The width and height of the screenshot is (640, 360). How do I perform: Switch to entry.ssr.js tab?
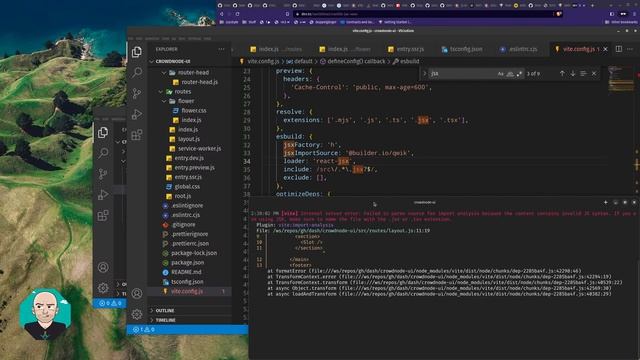pyautogui.click(x=406, y=49)
